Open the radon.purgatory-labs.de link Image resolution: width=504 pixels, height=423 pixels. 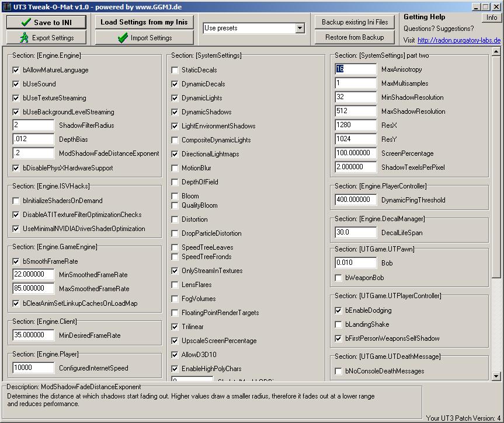pos(459,40)
